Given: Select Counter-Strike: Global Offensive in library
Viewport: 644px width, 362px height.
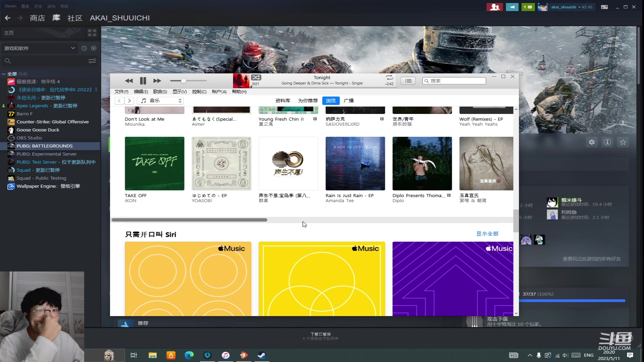Looking at the screenshot, I should point(53,122).
